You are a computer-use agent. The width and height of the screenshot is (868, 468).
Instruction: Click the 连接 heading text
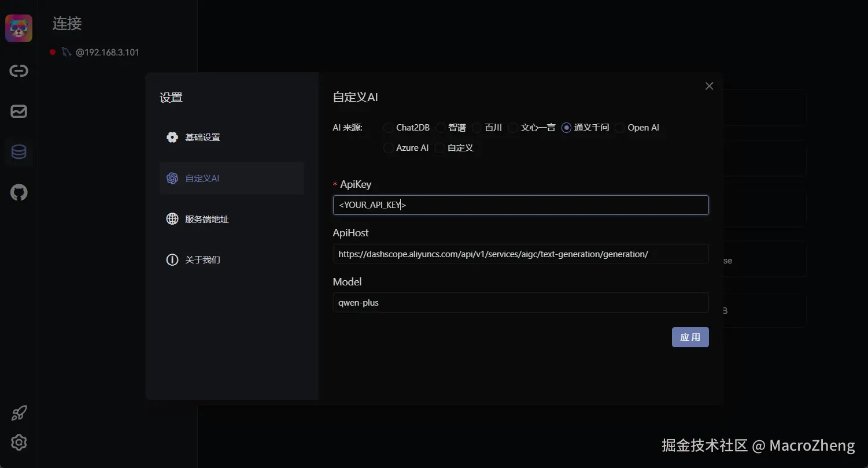tap(67, 24)
